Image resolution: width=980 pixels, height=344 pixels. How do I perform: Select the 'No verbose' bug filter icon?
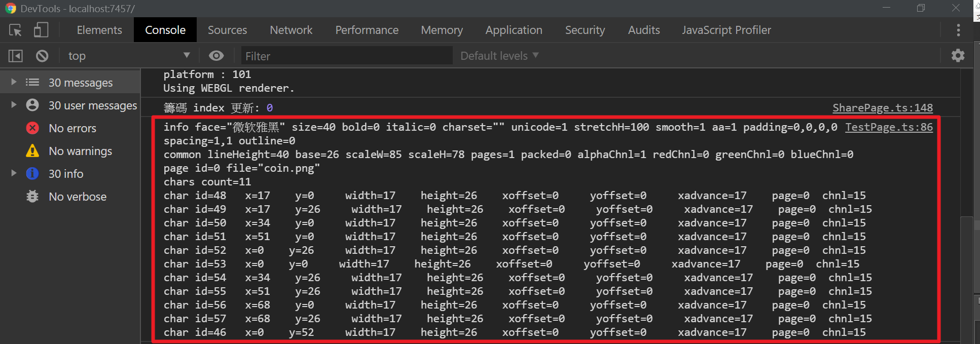coord(32,197)
